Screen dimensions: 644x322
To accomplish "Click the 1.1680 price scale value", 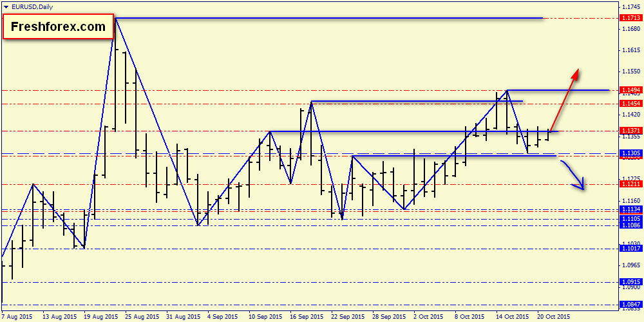I will coord(632,29).
